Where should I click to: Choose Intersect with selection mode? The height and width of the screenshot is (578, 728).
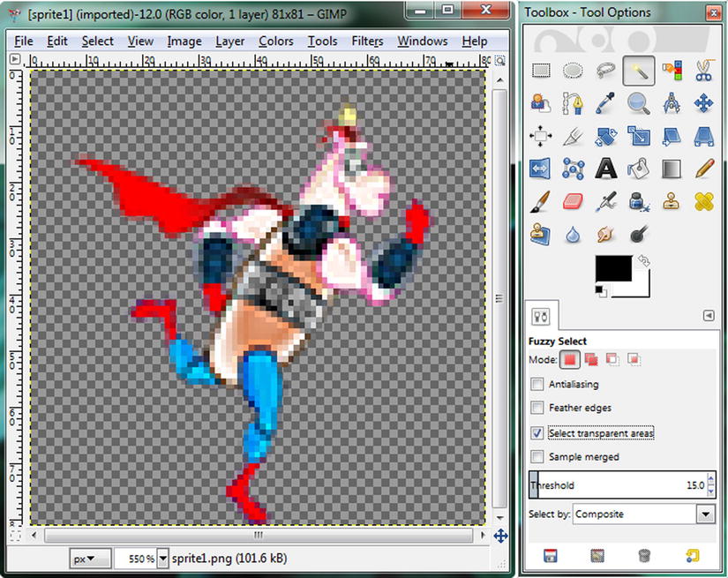pyautogui.click(x=634, y=359)
